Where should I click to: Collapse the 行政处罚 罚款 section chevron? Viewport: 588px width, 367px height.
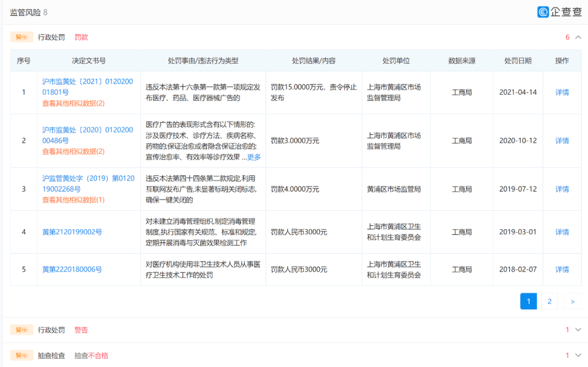coord(578,37)
